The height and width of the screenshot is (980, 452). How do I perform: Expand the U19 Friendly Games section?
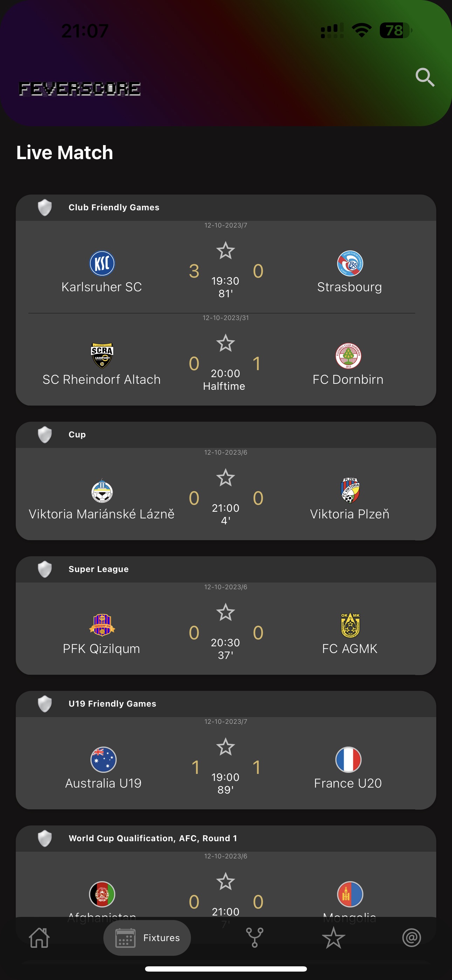click(x=112, y=703)
